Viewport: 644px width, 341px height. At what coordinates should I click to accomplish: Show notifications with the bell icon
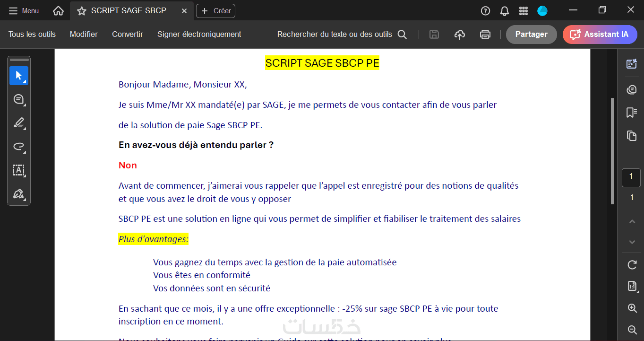coord(505,11)
